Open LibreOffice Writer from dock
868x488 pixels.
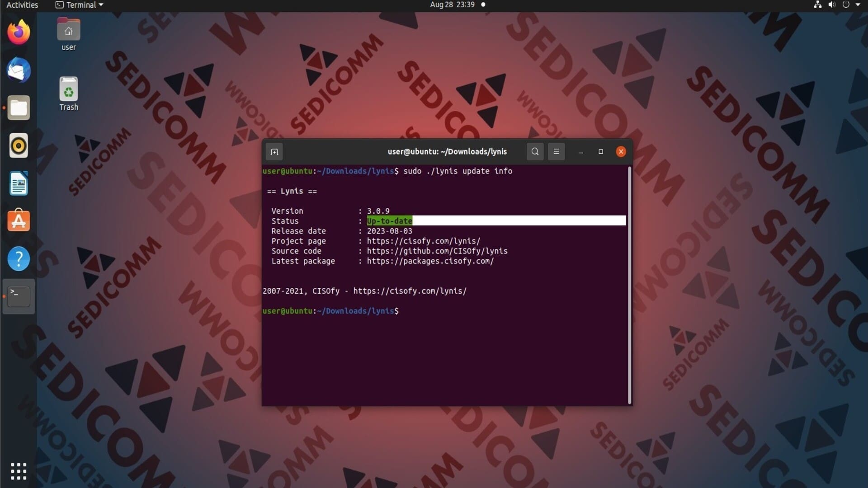pos(19,183)
